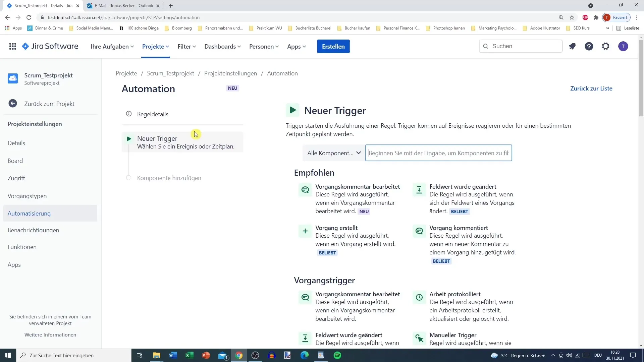
Task: Click the Vorgang kommentiert comment icon
Action: (419, 231)
